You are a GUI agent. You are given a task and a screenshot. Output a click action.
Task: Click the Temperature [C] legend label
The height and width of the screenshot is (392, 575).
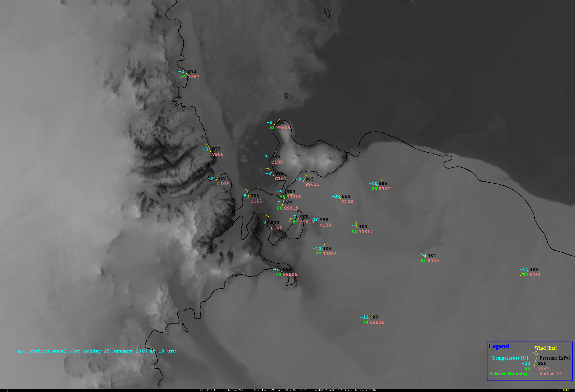tap(510, 358)
